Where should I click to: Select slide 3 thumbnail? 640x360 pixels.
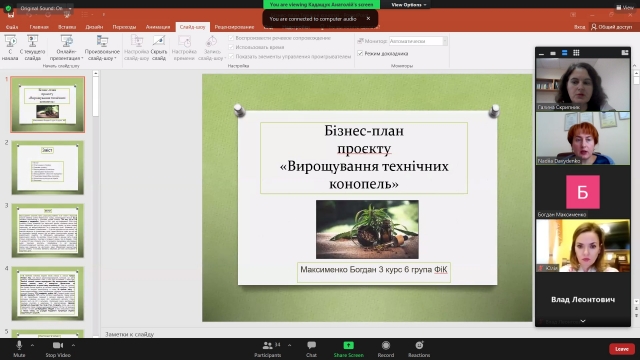tap(48, 231)
